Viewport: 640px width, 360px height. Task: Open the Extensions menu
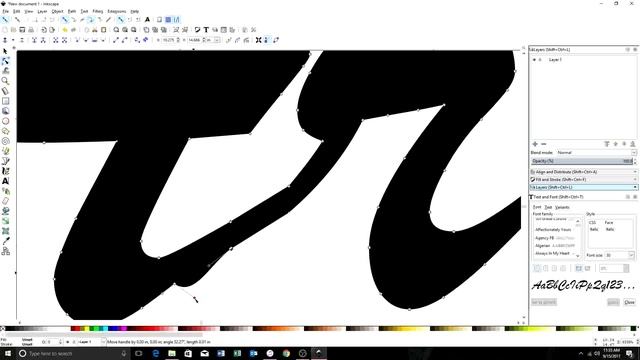pos(117,11)
